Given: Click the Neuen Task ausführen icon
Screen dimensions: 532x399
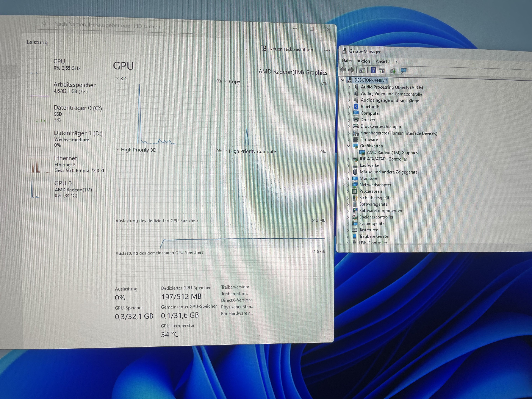Looking at the screenshot, I should point(264,49).
